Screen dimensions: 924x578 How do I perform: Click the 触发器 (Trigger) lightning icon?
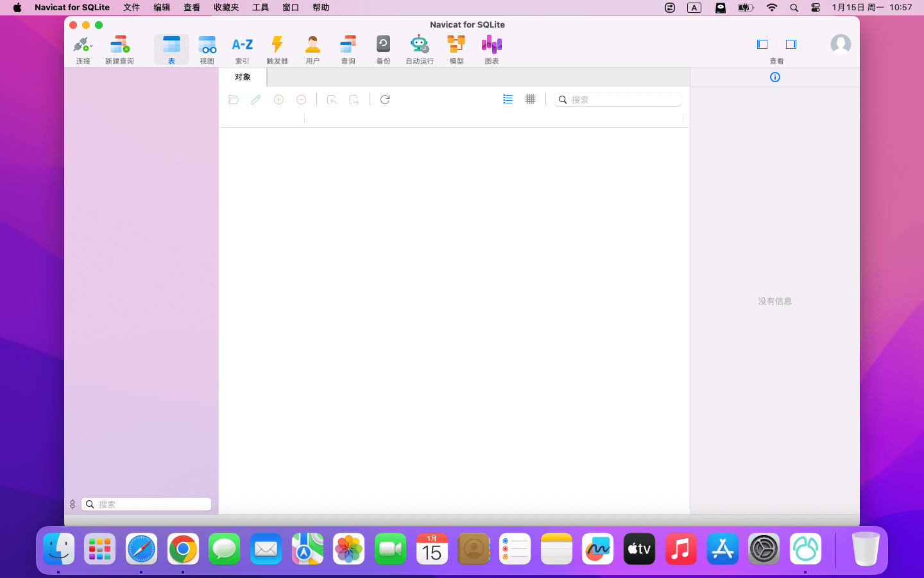click(x=277, y=49)
